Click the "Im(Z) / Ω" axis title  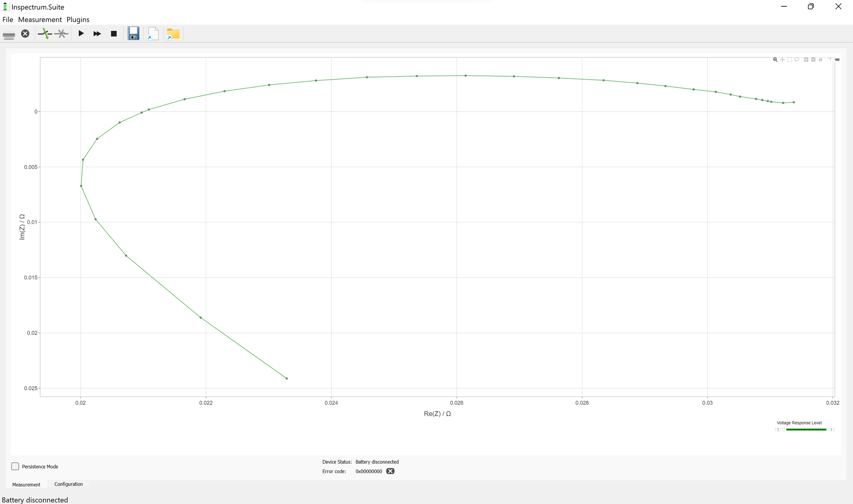pyautogui.click(x=22, y=227)
